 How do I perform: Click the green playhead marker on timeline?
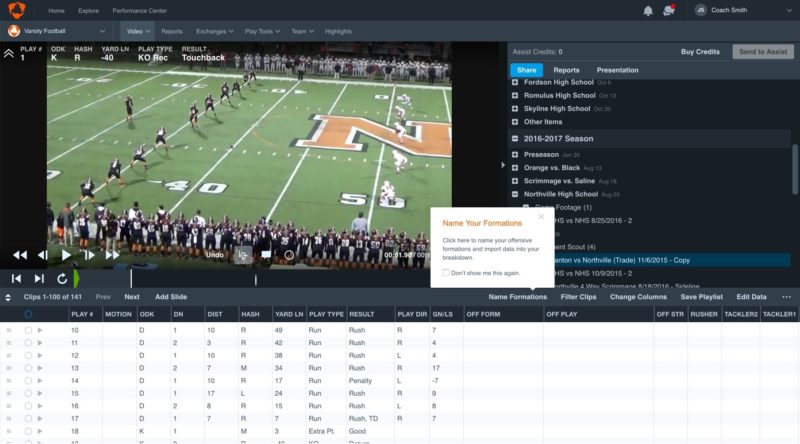77,279
